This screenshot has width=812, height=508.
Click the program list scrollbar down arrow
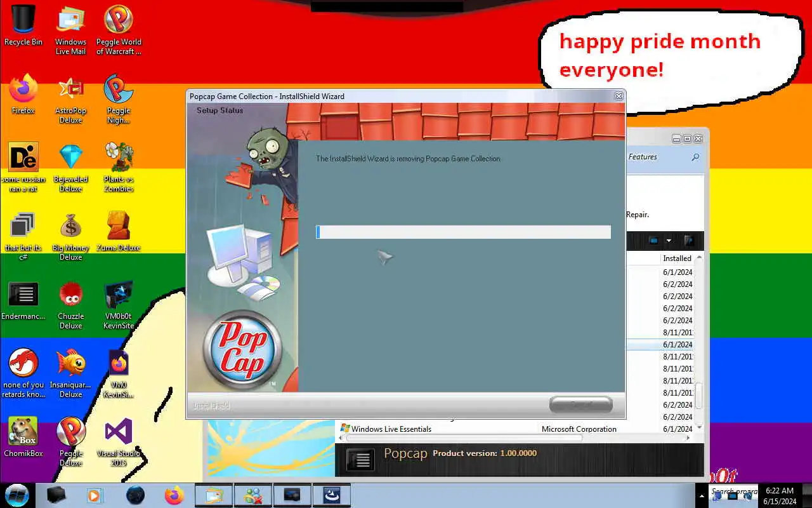click(699, 428)
